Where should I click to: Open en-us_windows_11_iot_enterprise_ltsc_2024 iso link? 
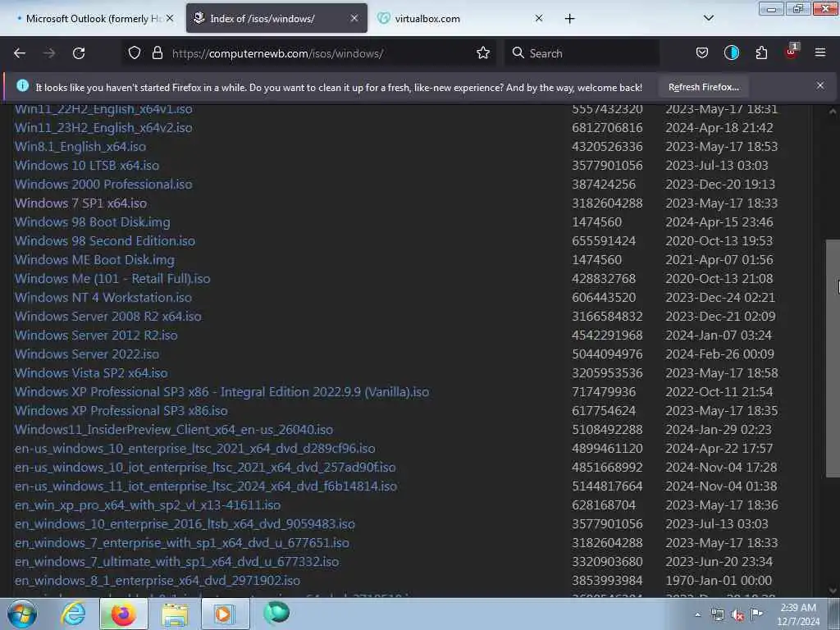(x=206, y=486)
